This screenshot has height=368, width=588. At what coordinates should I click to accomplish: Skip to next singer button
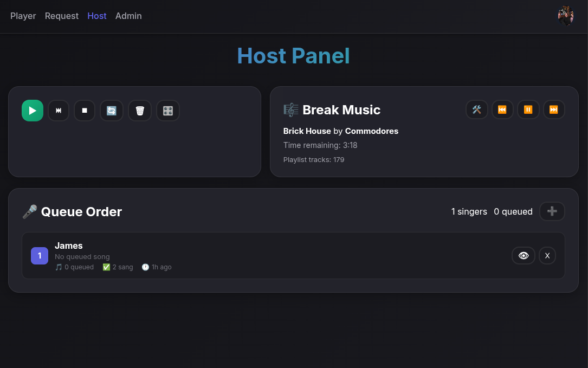[59, 111]
